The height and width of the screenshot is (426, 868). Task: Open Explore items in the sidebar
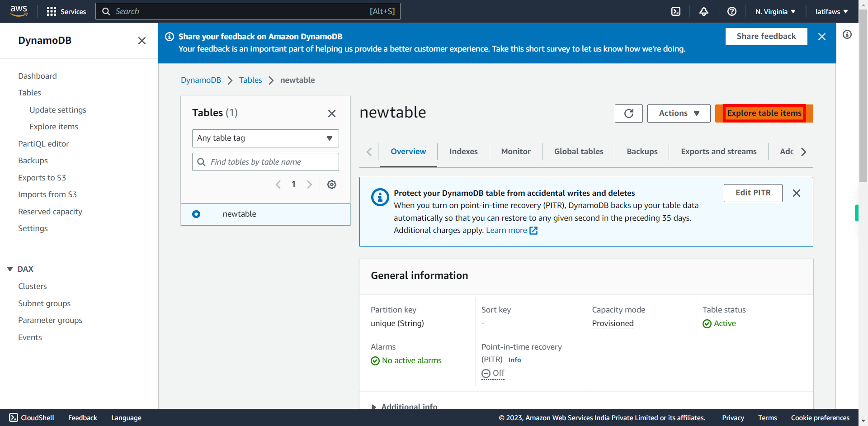click(x=54, y=127)
